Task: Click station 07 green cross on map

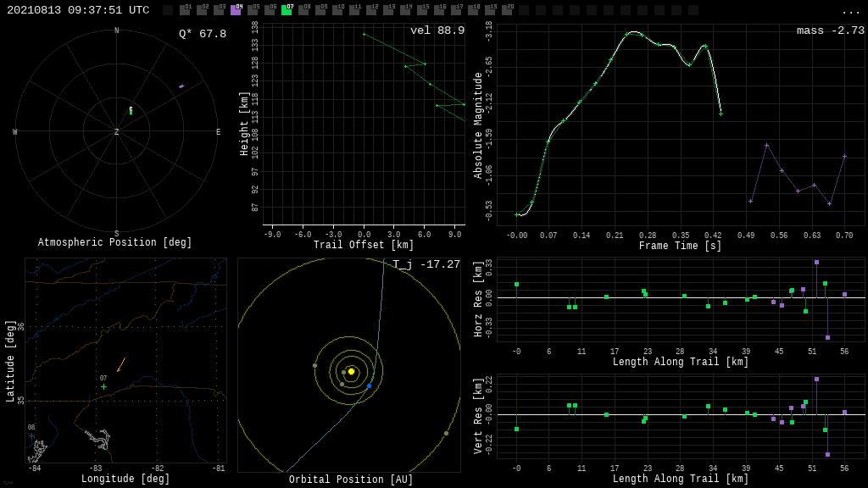Action: pyautogui.click(x=104, y=387)
